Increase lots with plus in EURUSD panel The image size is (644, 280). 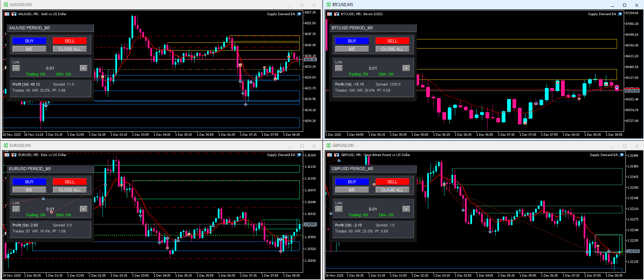click(x=84, y=209)
